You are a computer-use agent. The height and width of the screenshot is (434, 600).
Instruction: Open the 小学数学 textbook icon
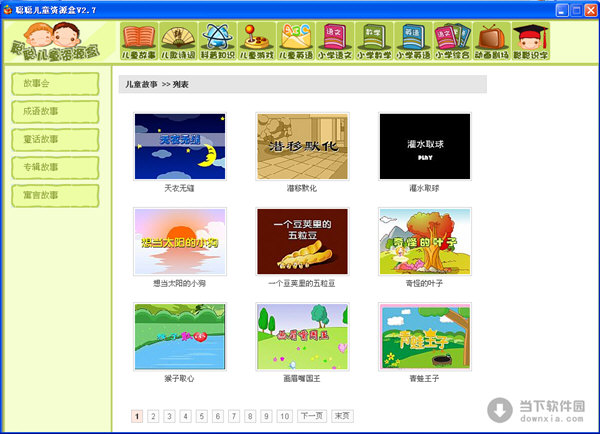pos(374,41)
